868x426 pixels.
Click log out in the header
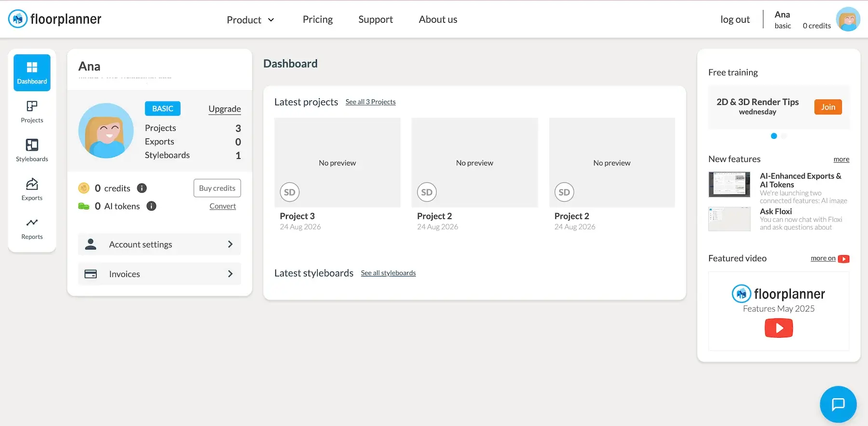coord(735,19)
